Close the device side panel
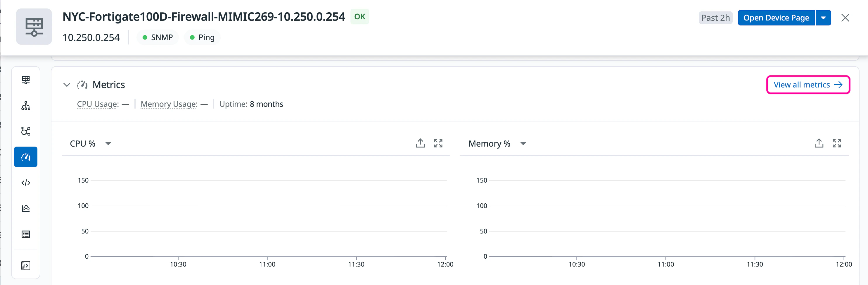868x285 pixels. point(845,18)
